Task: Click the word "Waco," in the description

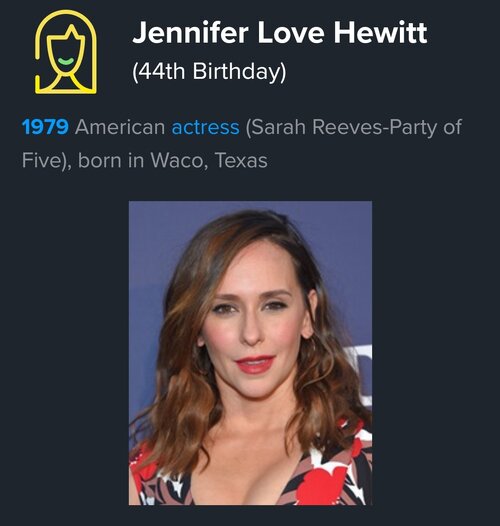Action: tap(179, 160)
